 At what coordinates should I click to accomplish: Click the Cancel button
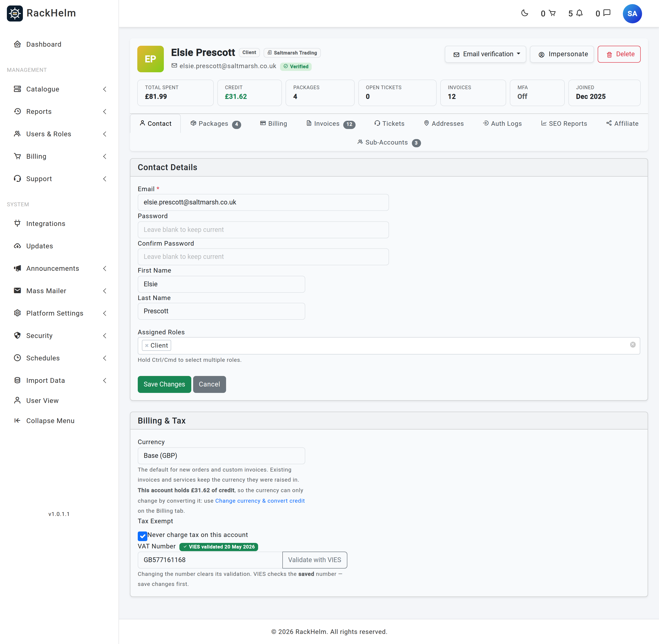point(209,384)
